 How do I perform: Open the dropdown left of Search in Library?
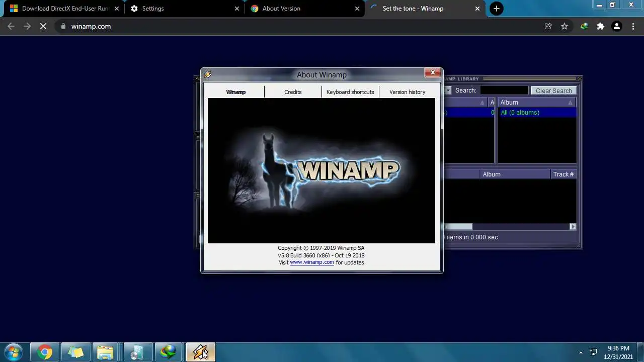[448, 90]
